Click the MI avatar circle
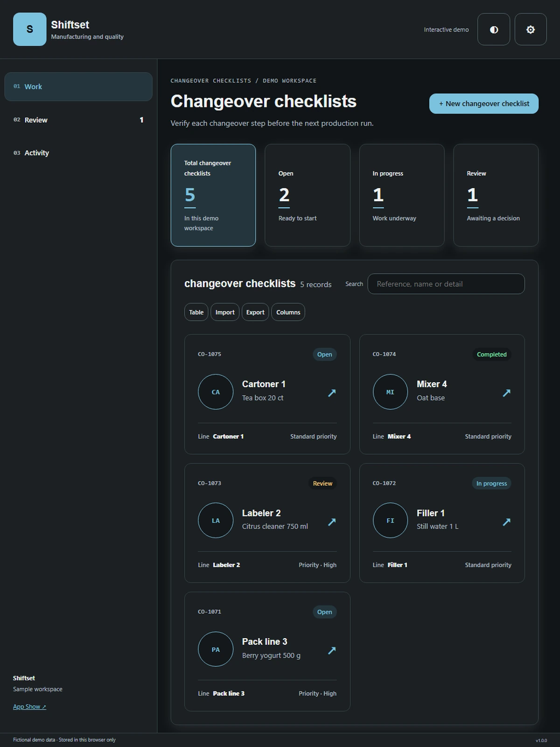The width and height of the screenshot is (560, 747). coord(390,392)
